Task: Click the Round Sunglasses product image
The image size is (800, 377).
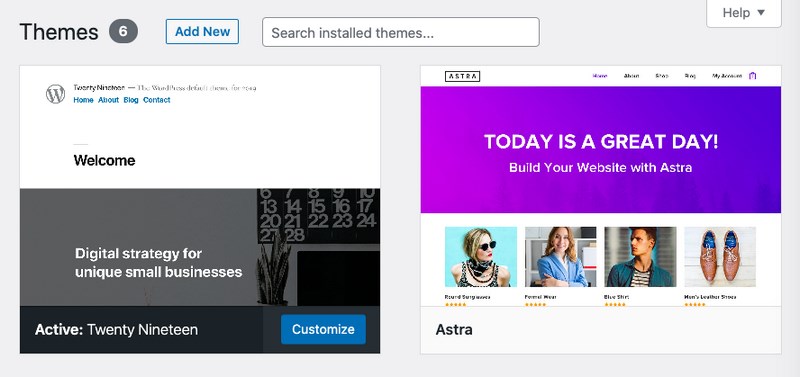Action: click(481, 257)
